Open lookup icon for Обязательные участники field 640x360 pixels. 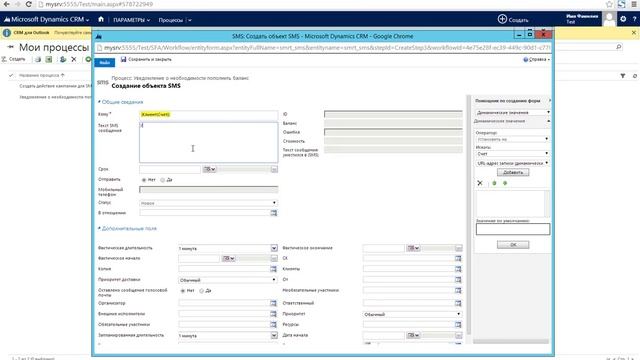(273, 324)
